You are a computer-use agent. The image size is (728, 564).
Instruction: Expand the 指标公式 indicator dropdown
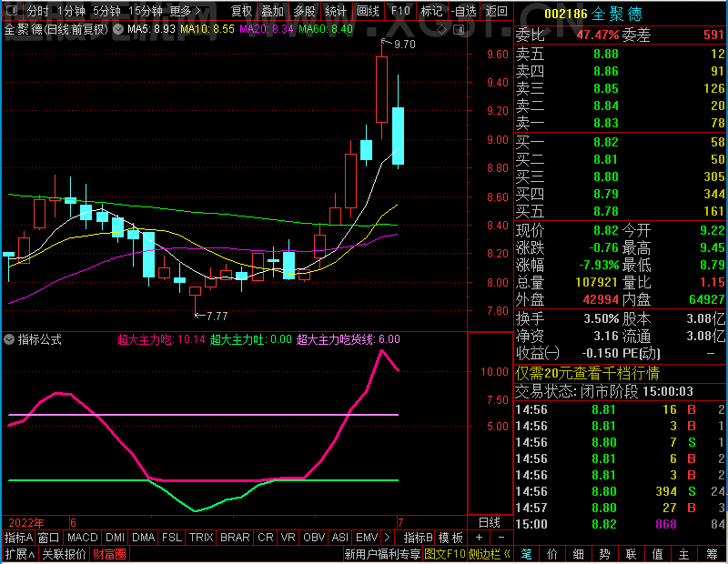coord(9,339)
